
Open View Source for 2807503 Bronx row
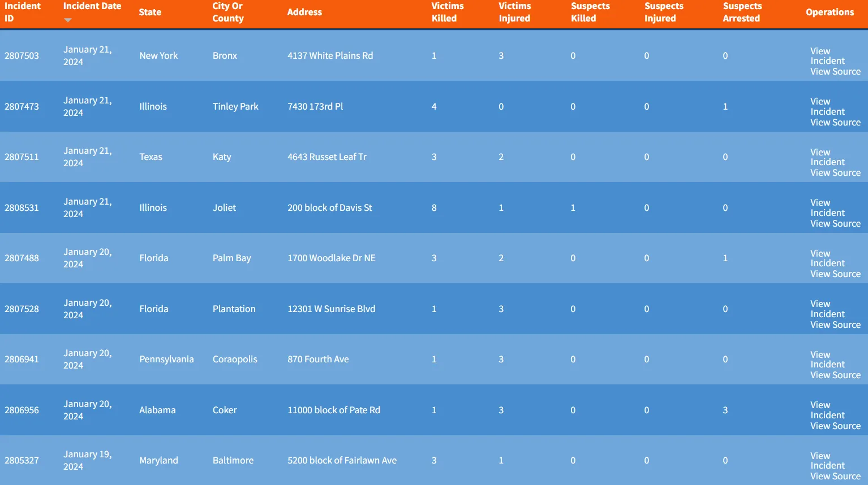835,72
